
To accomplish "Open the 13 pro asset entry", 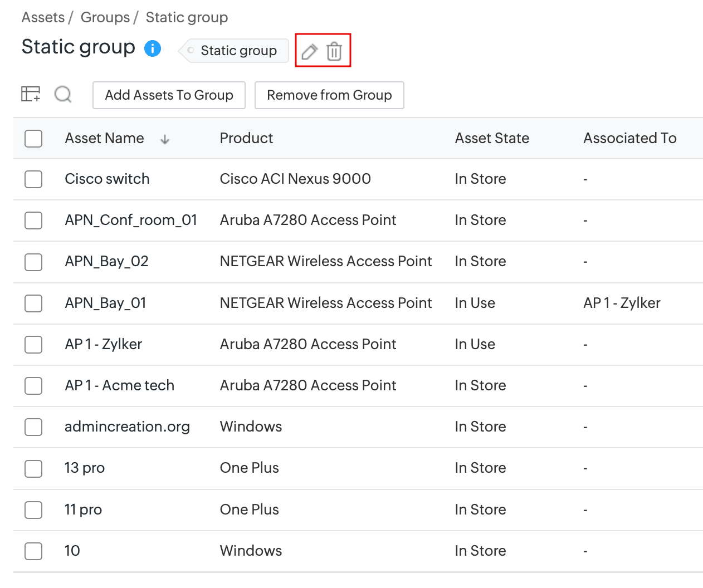I will pos(85,468).
